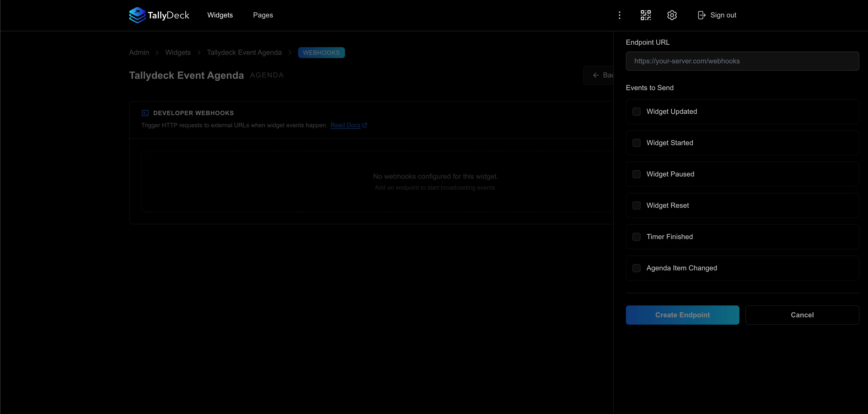Click the Sign out label

tap(723, 15)
